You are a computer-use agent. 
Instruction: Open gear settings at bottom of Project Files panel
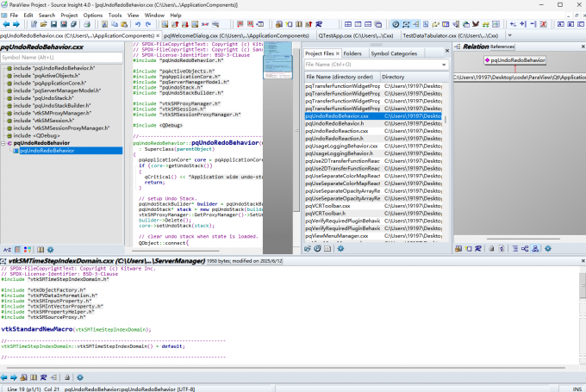pos(341,248)
